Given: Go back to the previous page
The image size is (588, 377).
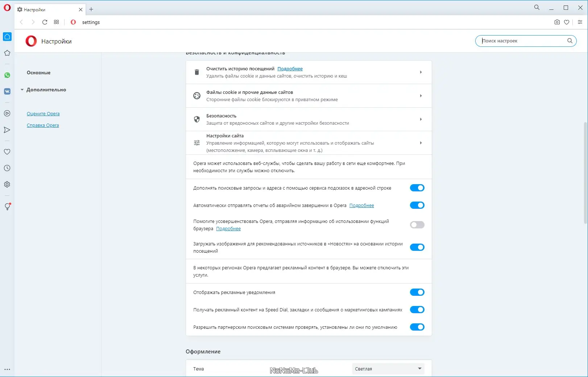Looking at the screenshot, I should 21,22.
